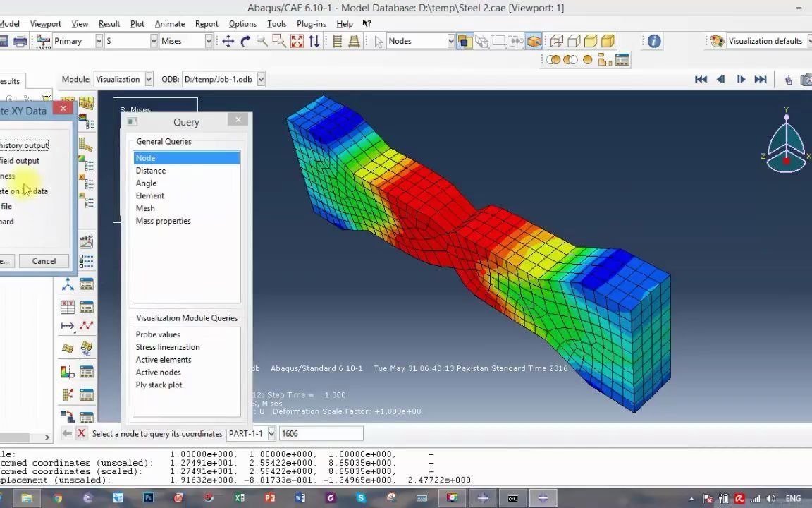Image resolution: width=812 pixels, height=508 pixels.
Task: Click Cancel in Create XY Data dialog
Action: tap(44, 261)
